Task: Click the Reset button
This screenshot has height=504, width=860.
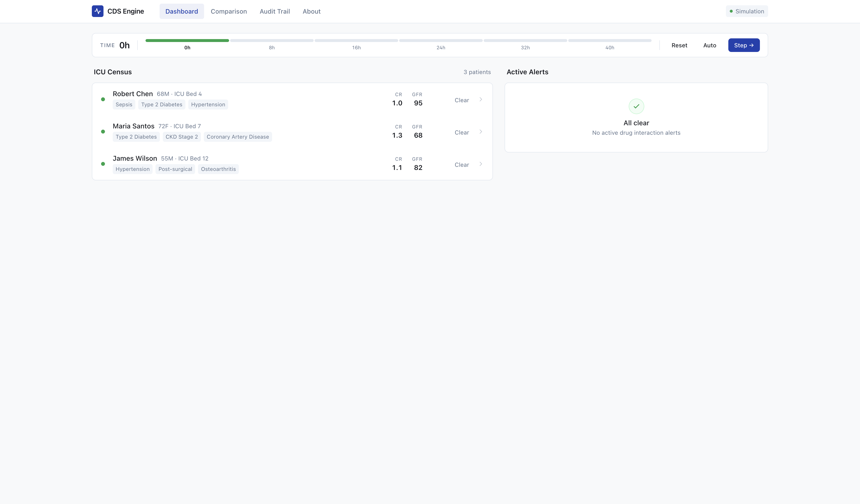Action: tap(679, 45)
